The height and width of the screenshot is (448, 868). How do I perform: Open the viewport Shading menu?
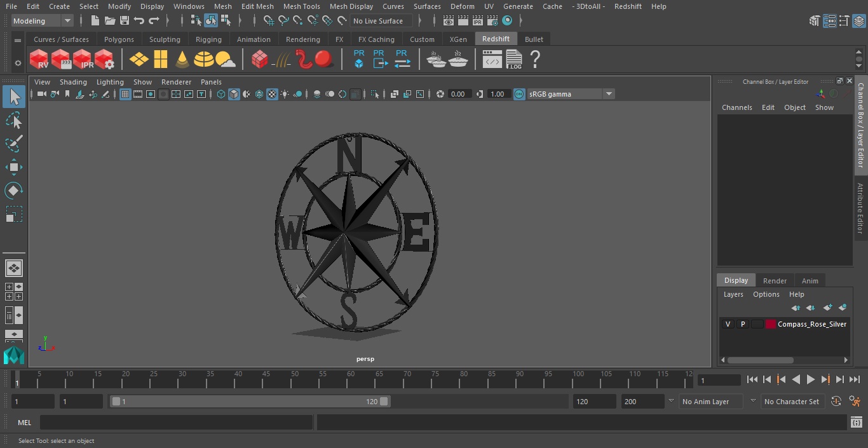click(73, 82)
